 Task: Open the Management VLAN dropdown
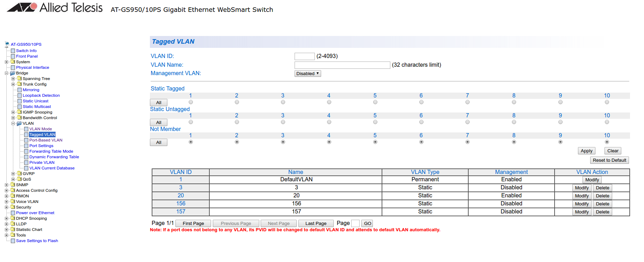pyautogui.click(x=307, y=73)
